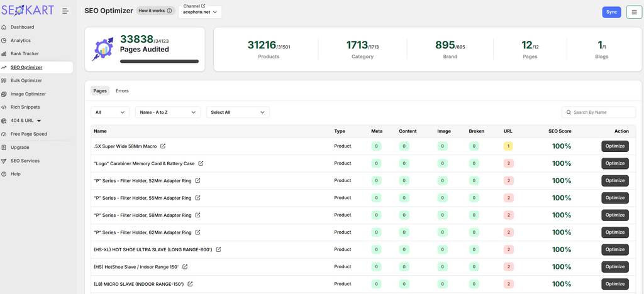Switch to the Errors tab

pyautogui.click(x=122, y=91)
